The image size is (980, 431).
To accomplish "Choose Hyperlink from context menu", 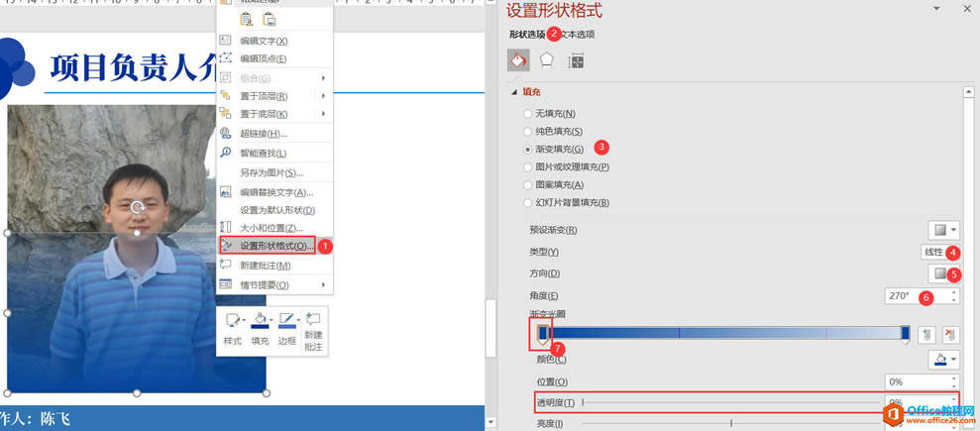I will click(x=274, y=134).
